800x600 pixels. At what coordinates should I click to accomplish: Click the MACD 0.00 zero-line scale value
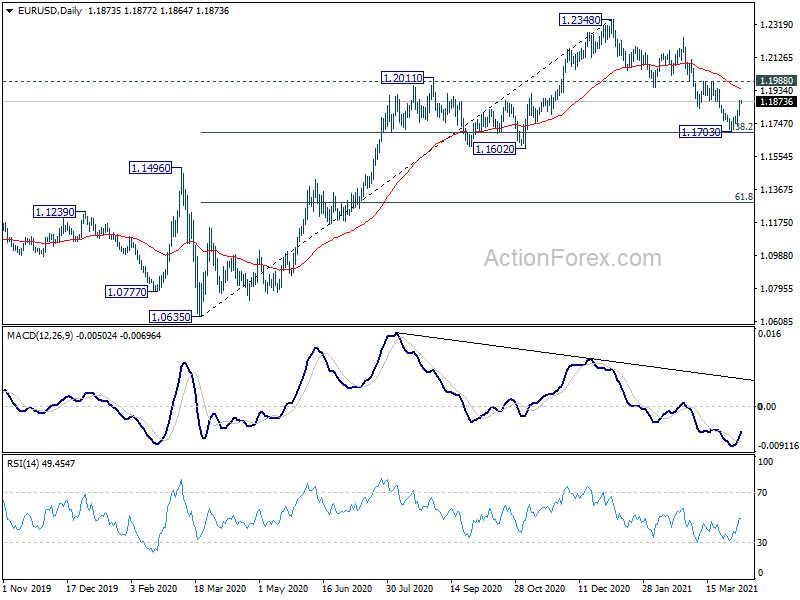click(767, 407)
